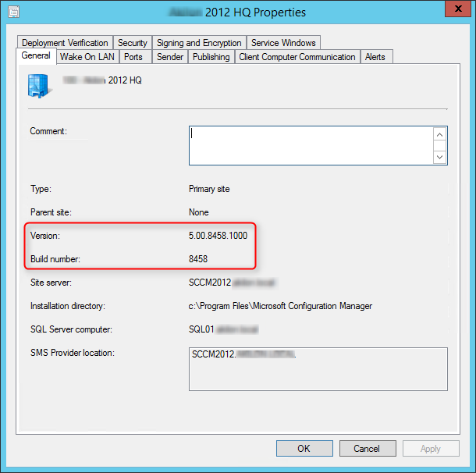The image size is (476, 473).
Task: Switch to the Alerts tab
Action: pyautogui.click(x=376, y=57)
